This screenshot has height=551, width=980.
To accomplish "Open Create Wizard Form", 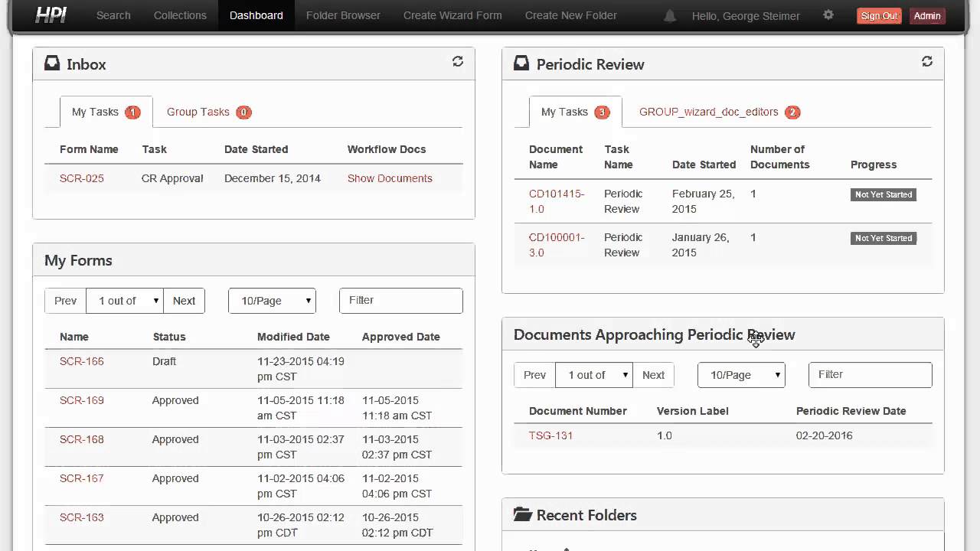I will coord(452,15).
